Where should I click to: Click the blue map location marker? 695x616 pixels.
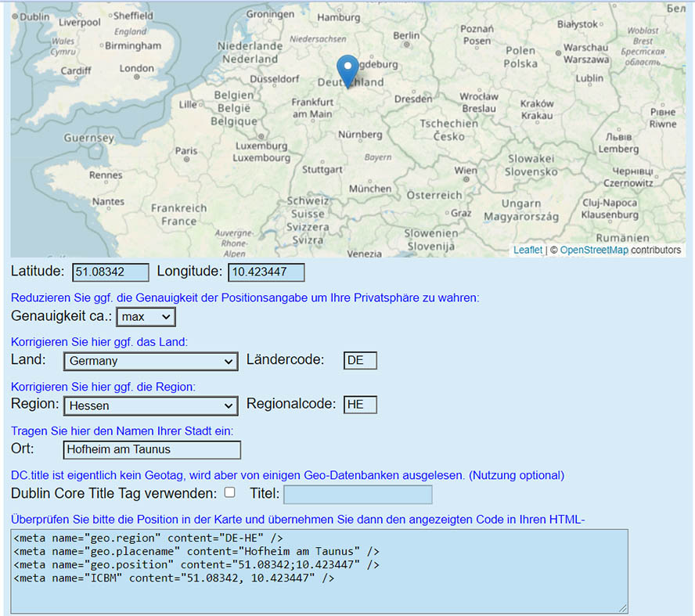(x=347, y=70)
